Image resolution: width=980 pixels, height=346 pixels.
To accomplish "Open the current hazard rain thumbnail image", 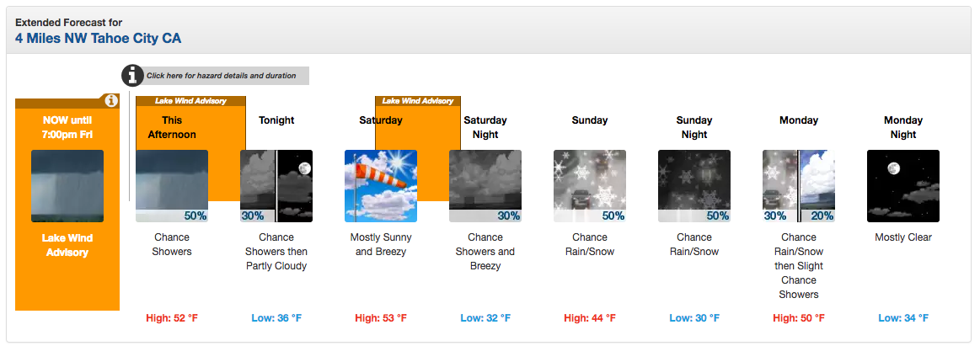I will click(67, 186).
